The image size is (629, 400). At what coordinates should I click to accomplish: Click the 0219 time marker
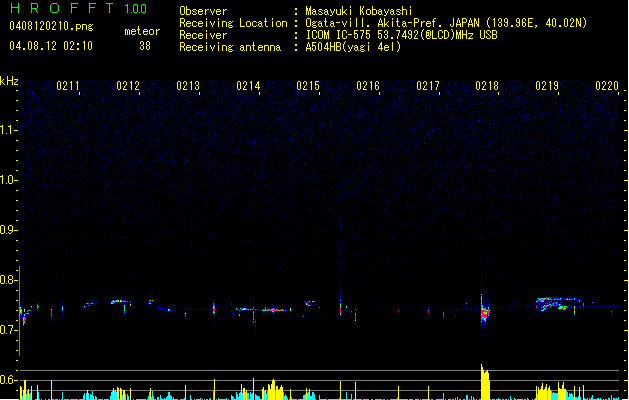coord(547,86)
